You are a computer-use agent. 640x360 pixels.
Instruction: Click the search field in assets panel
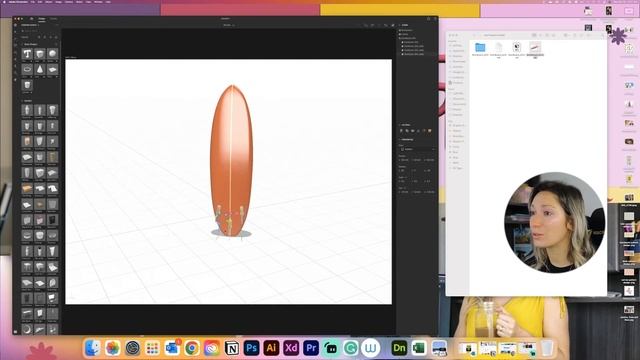point(39,31)
